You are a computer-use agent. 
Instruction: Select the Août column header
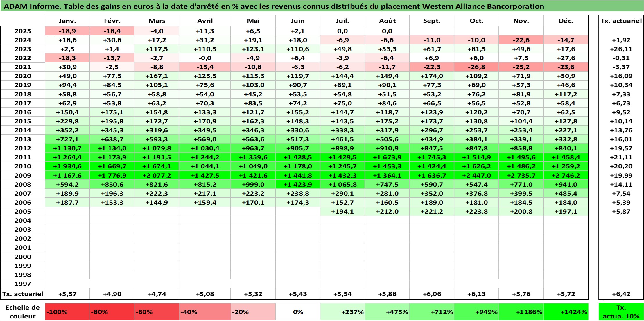[387, 21]
